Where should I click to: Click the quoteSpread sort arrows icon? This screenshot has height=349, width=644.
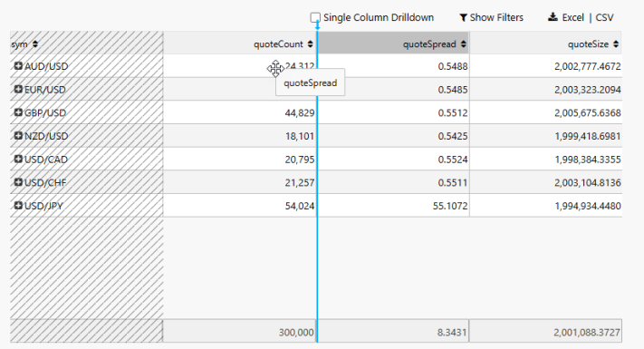tap(463, 44)
